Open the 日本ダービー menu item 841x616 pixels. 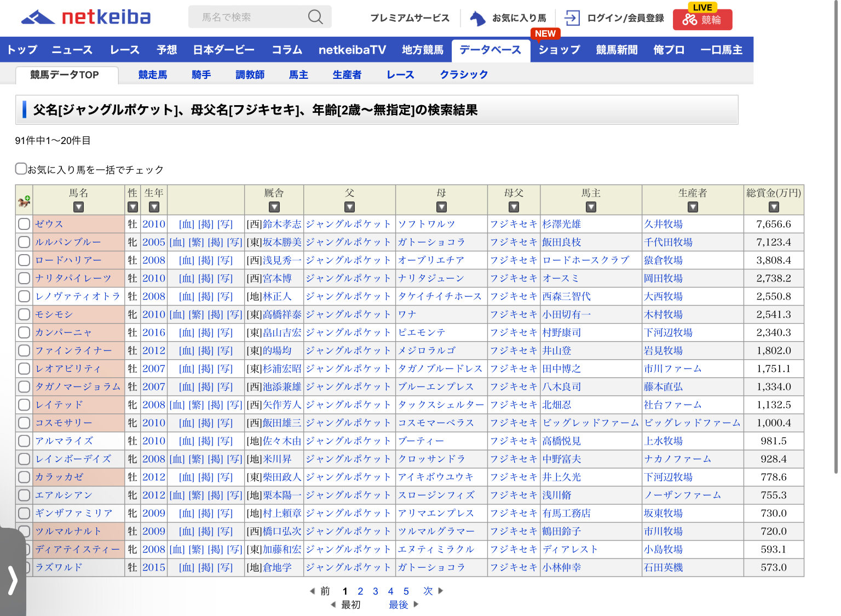coord(223,50)
